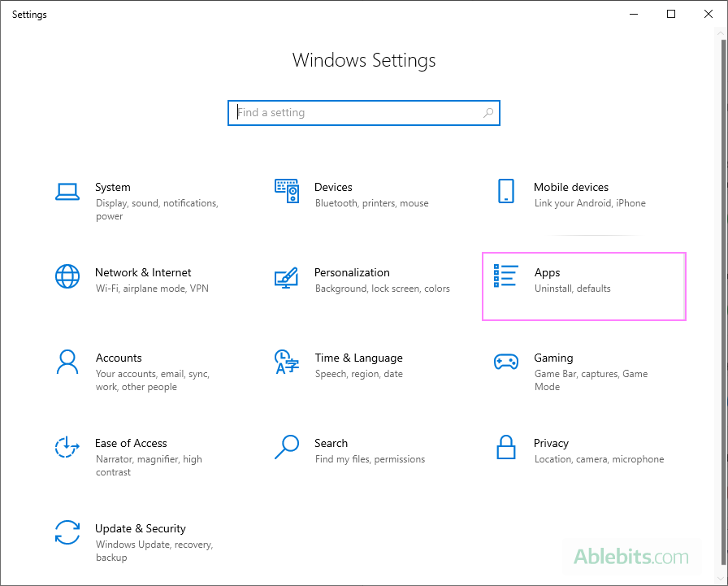Click 'Background, lock screen, colors' text
Viewport: 728px width, 586px height.
pos(383,289)
